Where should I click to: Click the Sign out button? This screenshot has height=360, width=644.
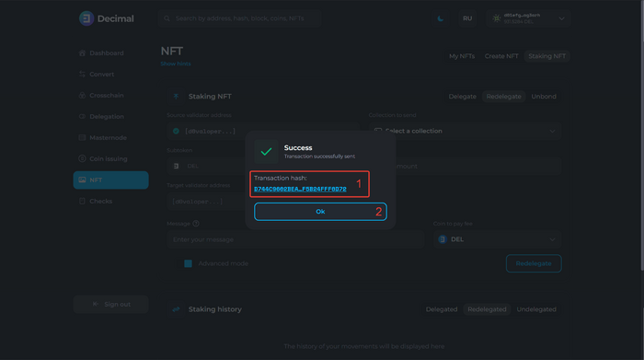pos(111,304)
